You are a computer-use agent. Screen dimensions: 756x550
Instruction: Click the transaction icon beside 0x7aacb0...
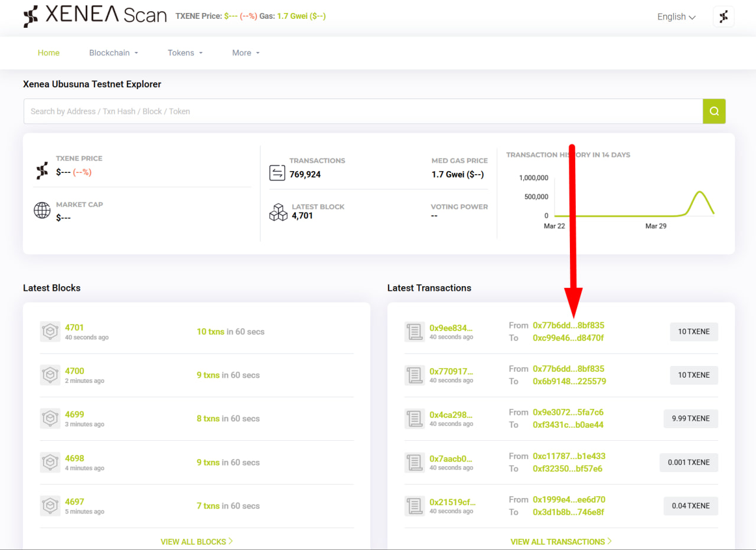coord(415,463)
